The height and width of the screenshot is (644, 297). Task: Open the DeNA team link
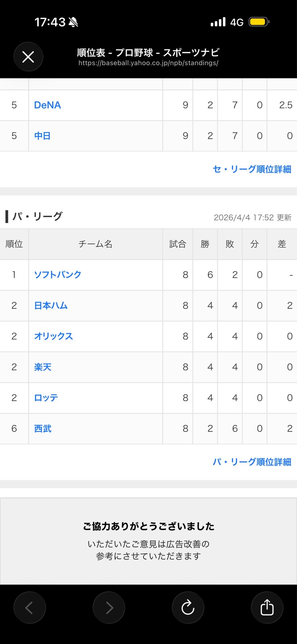[47, 105]
